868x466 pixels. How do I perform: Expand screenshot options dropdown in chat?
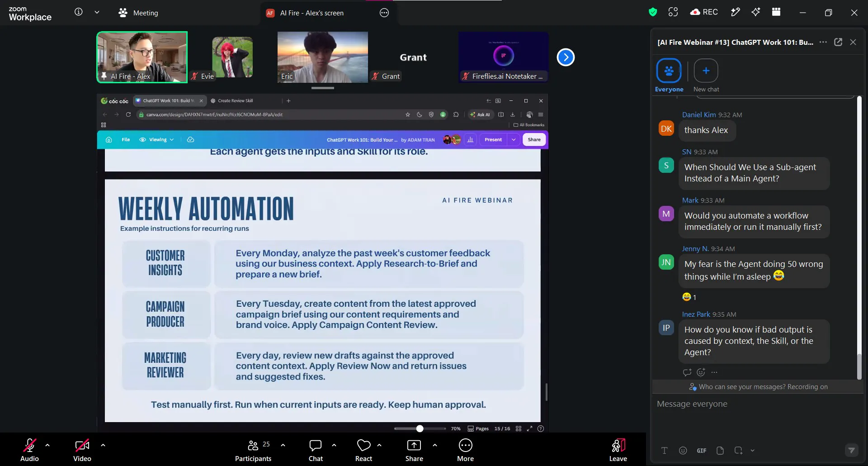click(753, 451)
